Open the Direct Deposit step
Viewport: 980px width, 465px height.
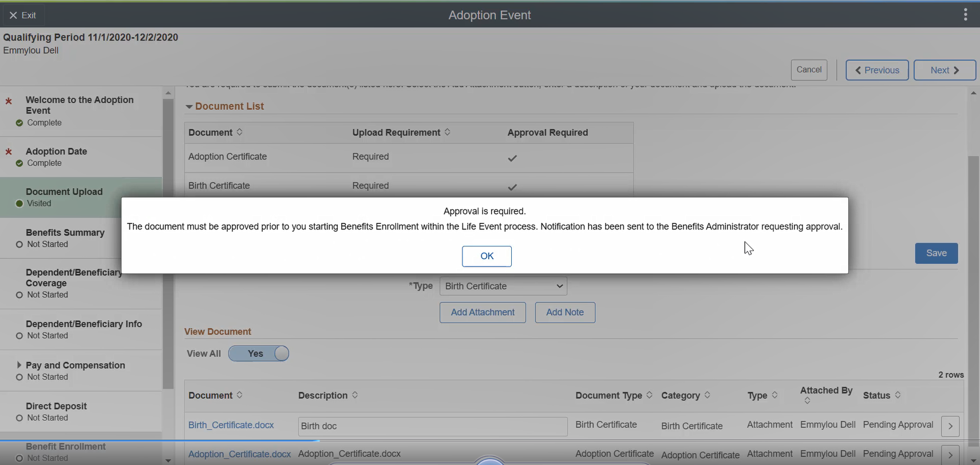pyautogui.click(x=81, y=412)
